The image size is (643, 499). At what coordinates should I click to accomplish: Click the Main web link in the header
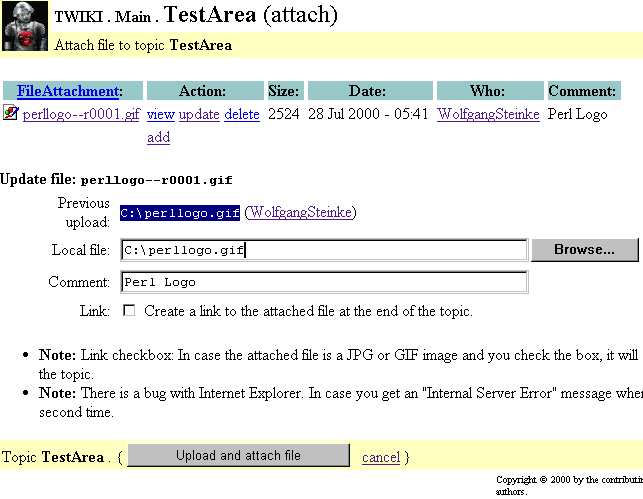tap(133, 17)
